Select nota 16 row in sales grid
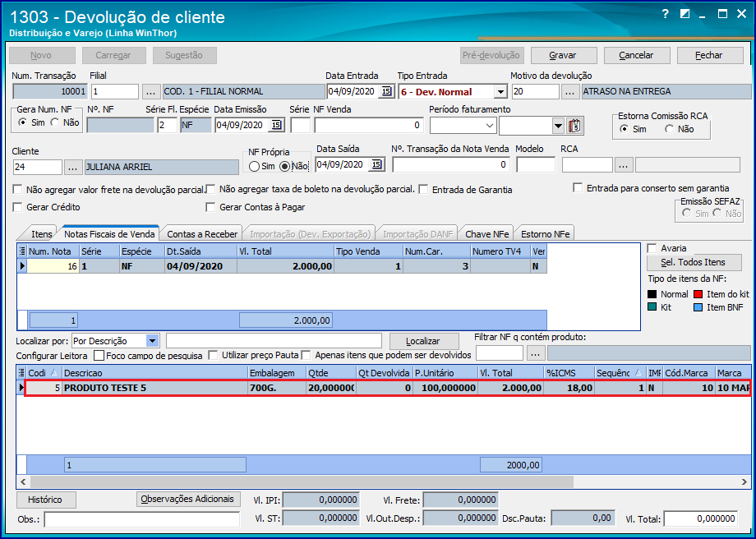 [282, 266]
